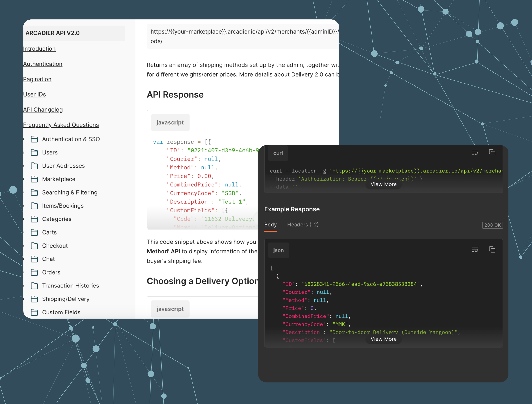This screenshot has height=404, width=532.
Task: Click the javascript label under Choosing a Delivery Option
Action: click(170, 309)
